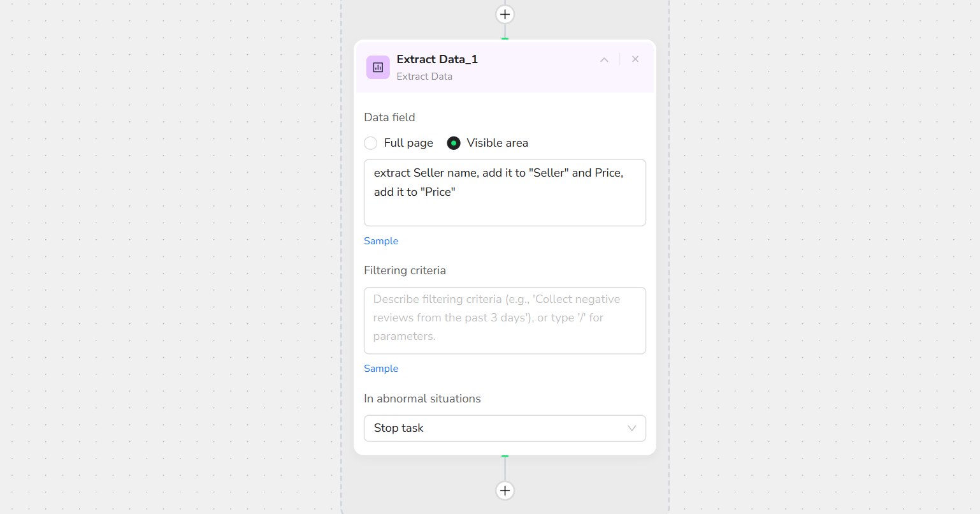Click the Filtering criteria section label
The width and height of the screenshot is (980, 514).
405,270
